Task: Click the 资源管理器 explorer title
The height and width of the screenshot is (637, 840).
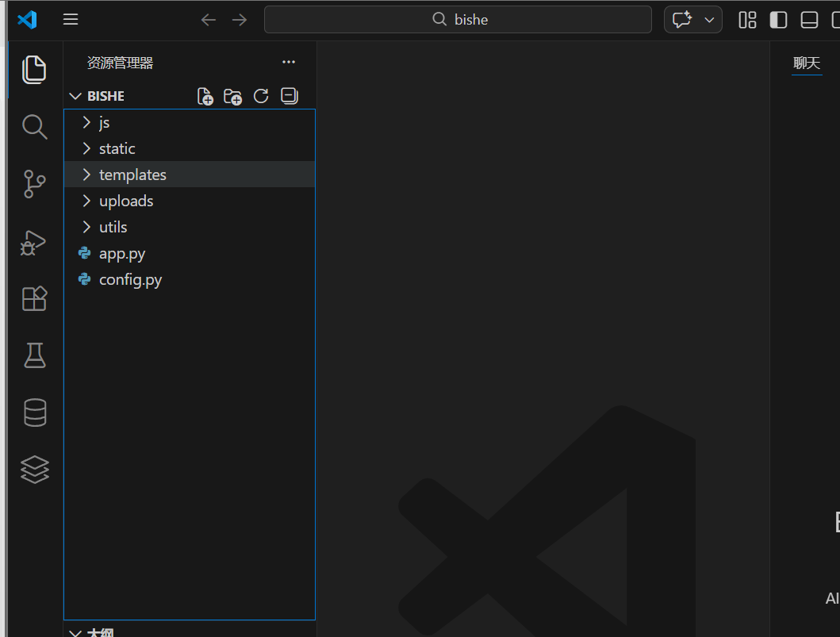Action: [x=120, y=63]
